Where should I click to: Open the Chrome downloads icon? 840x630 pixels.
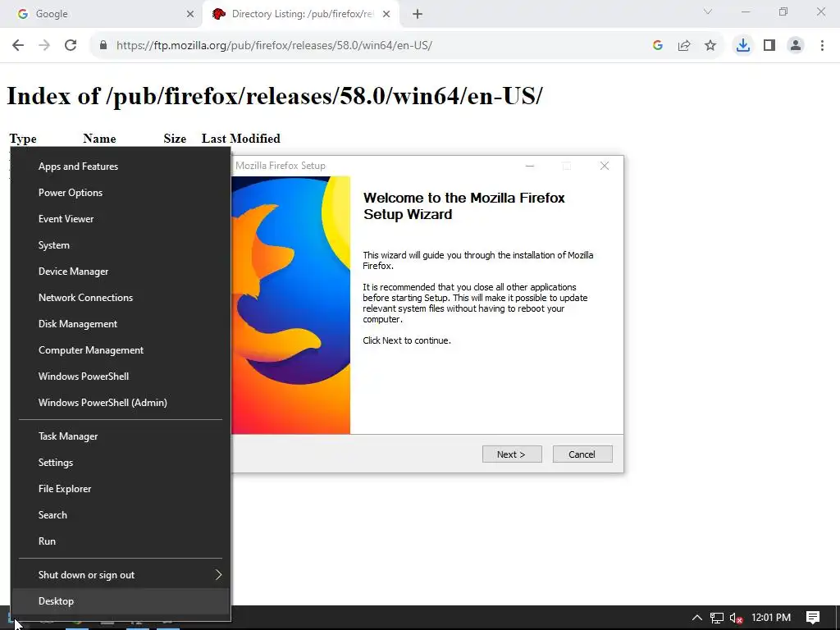click(743, 46)
